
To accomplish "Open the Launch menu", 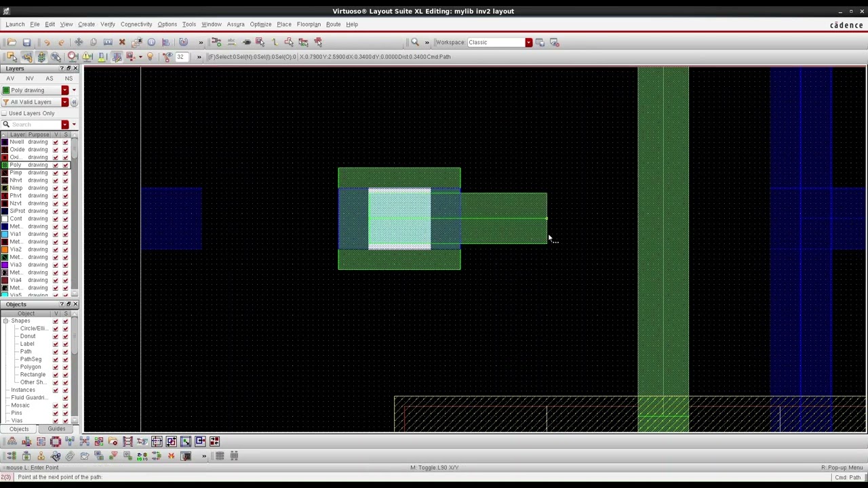I will point(15,24).
